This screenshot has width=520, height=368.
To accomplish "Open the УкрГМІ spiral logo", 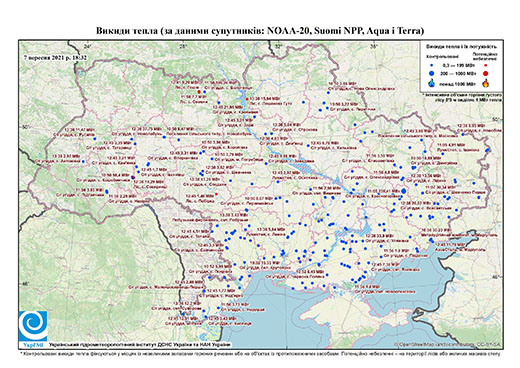I will pos(33,326).
